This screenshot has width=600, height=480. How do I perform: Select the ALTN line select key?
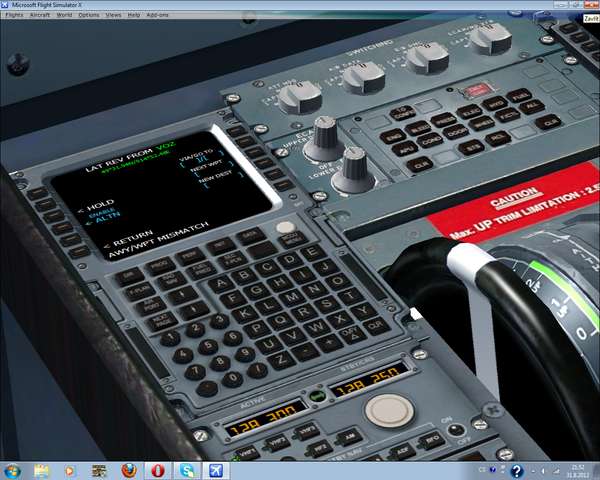pyautogui.click(x=61, y=229)
